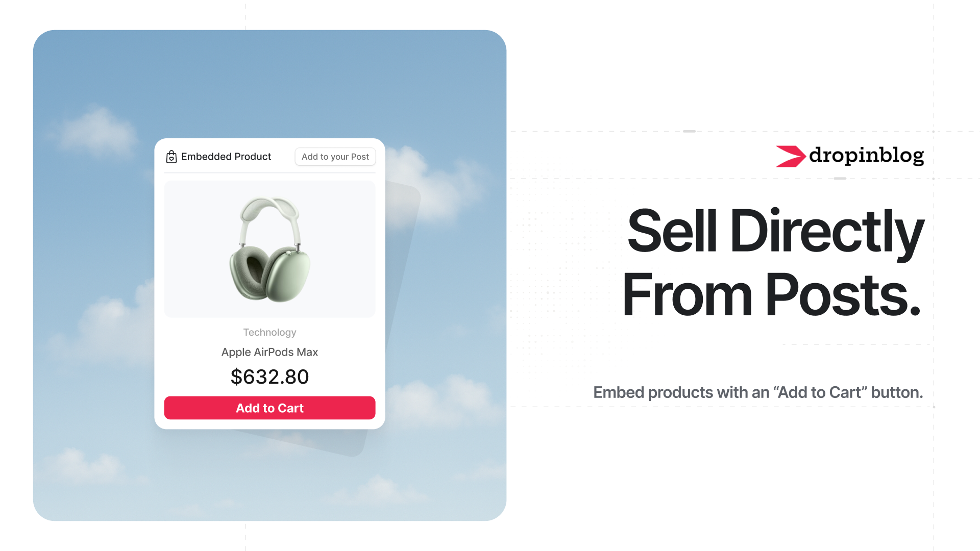Click the Apple AirPods Max product title

(x=269, y=352)
